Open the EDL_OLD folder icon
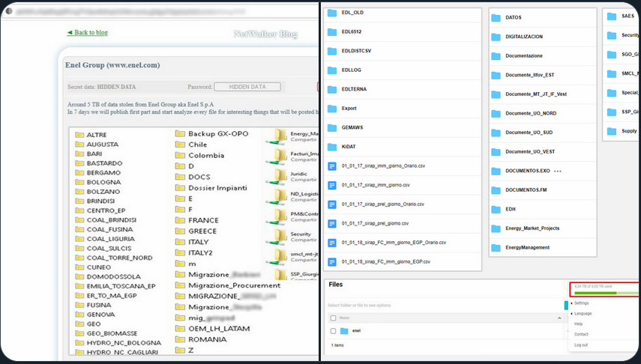 (x=332, y=13)
